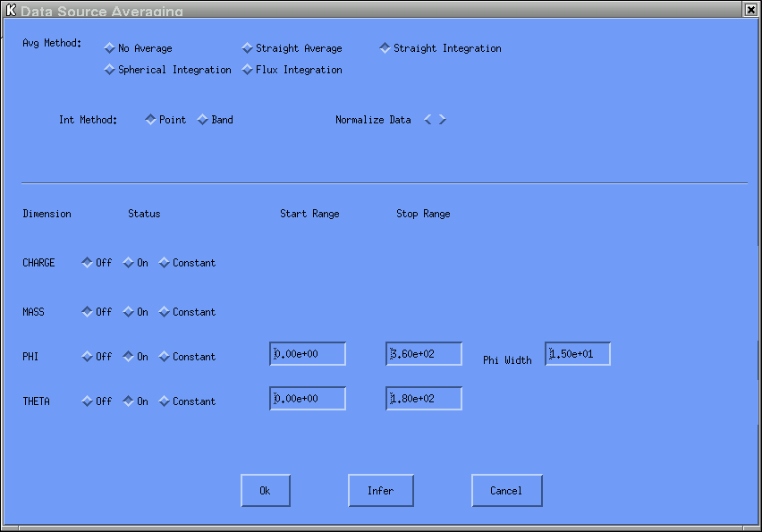762x532 pixels.
Task: Click the PHI Start Range field
Action: tap(308, 354)
